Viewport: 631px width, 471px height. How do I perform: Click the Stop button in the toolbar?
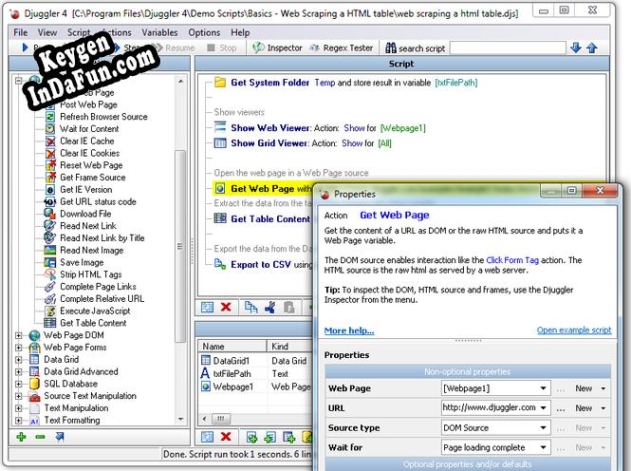pos(222,48)
